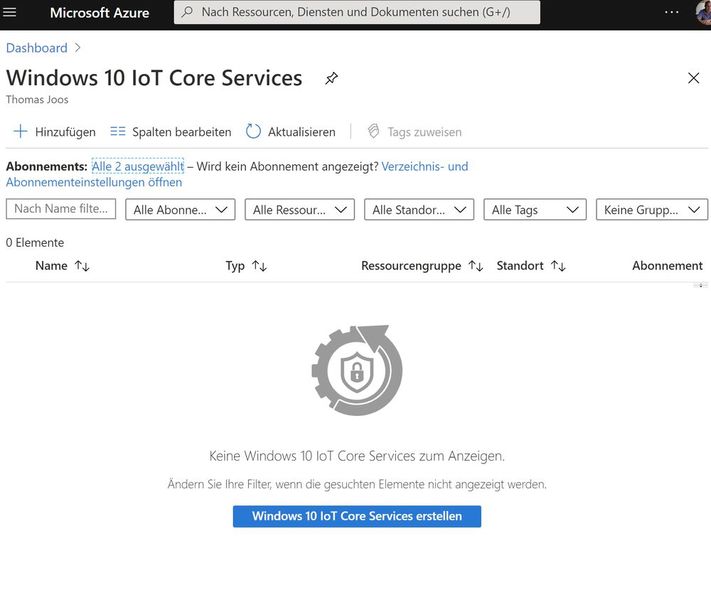Click the 0 Elemente count text
The image size is (711, 600).
pos(35,243)
